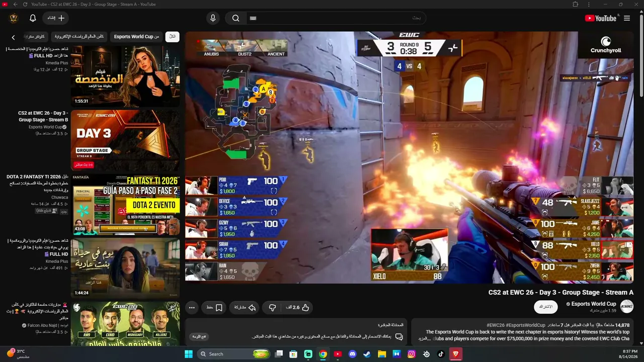Click the live chat bubble icon
This screenshot has width=644, height=362.
pos(399,336)
